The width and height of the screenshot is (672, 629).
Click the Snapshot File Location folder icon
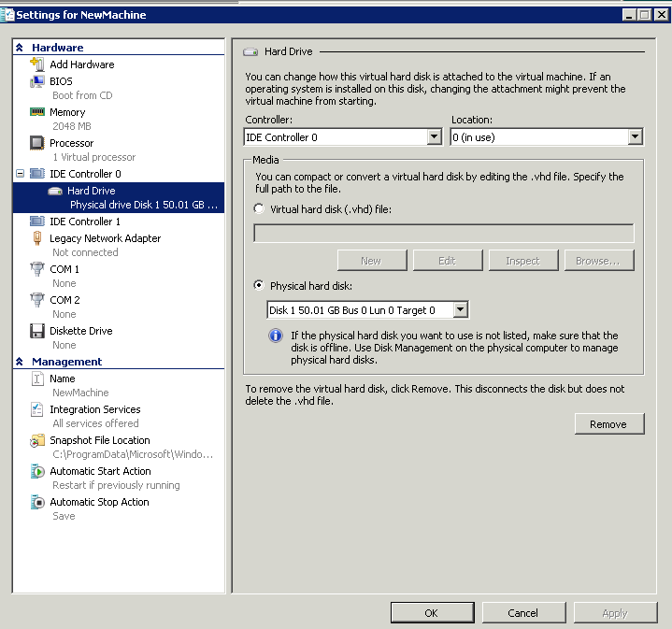(37, 440)
